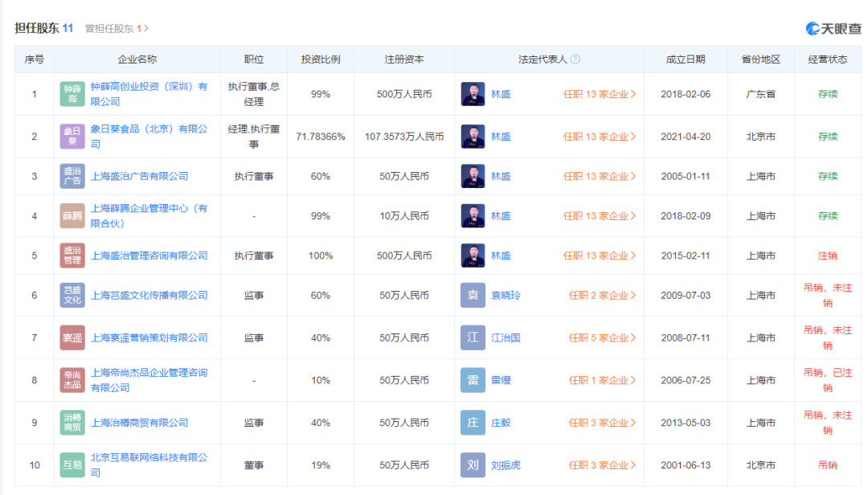
Task: Click the 芭盛文化 company logo icon
Action: 72,295
